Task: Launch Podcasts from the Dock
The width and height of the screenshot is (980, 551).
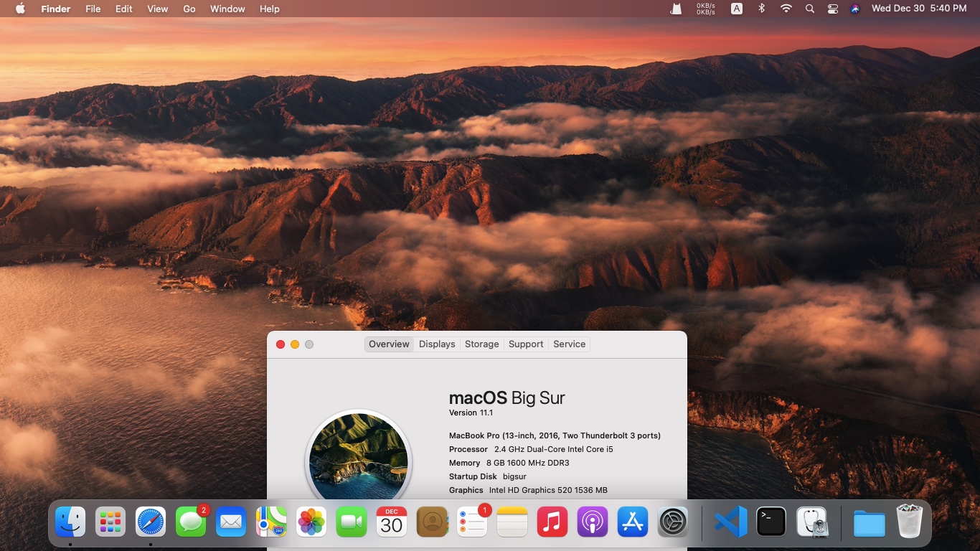Action: point(593,522)
